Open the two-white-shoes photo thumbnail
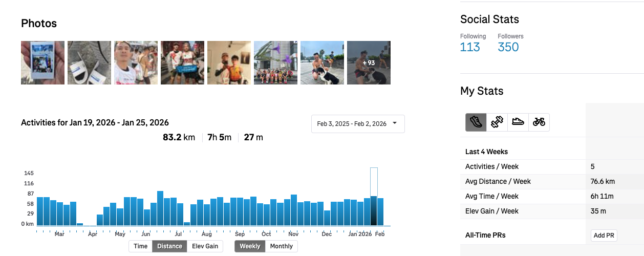The height and width of the screenshot is (256, 644). point(89,63)
